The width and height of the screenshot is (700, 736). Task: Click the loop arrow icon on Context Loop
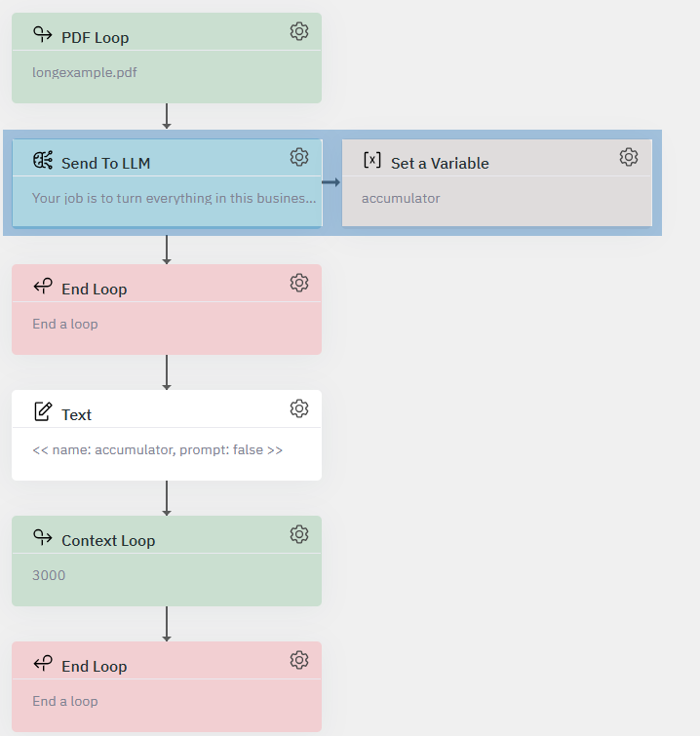[x=43, y=537]
